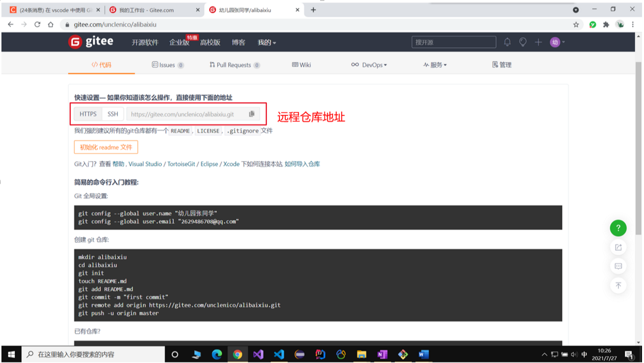Click the Gitee logo

(91, 42)
